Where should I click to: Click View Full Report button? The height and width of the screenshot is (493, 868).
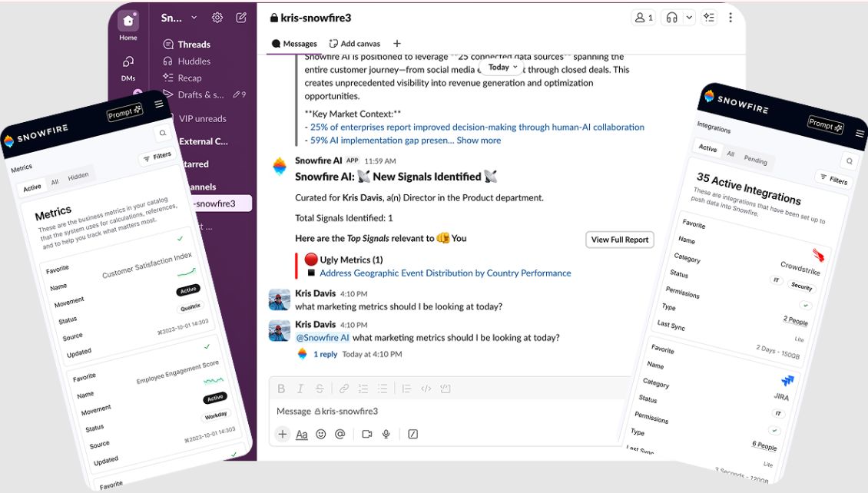pyautogui.click(x=619, y=240)
